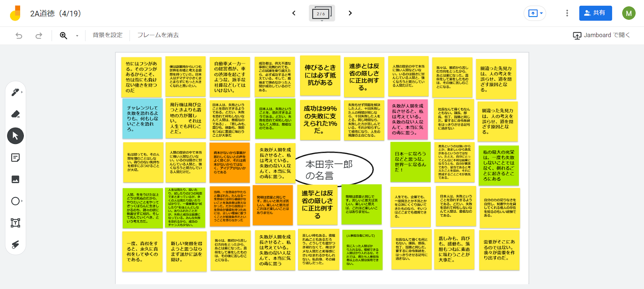Select the Pen drawing tool
The width and height of the screenshot is (644, 289).
coord(15,92)
